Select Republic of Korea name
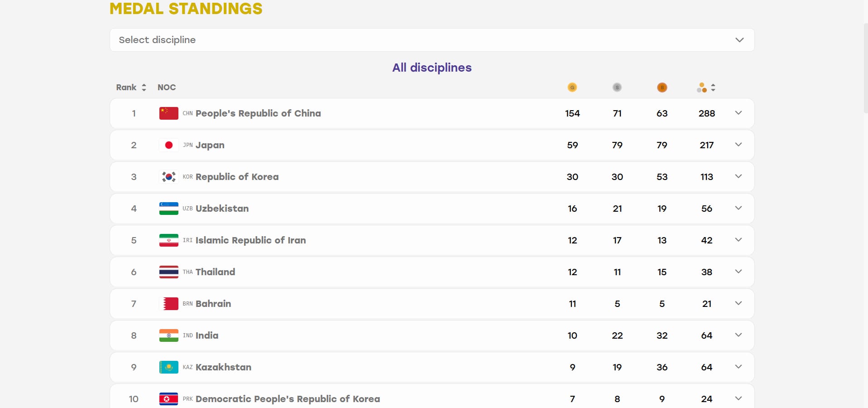This screenshot has width=868, height=408. click(x=237, y=177)
